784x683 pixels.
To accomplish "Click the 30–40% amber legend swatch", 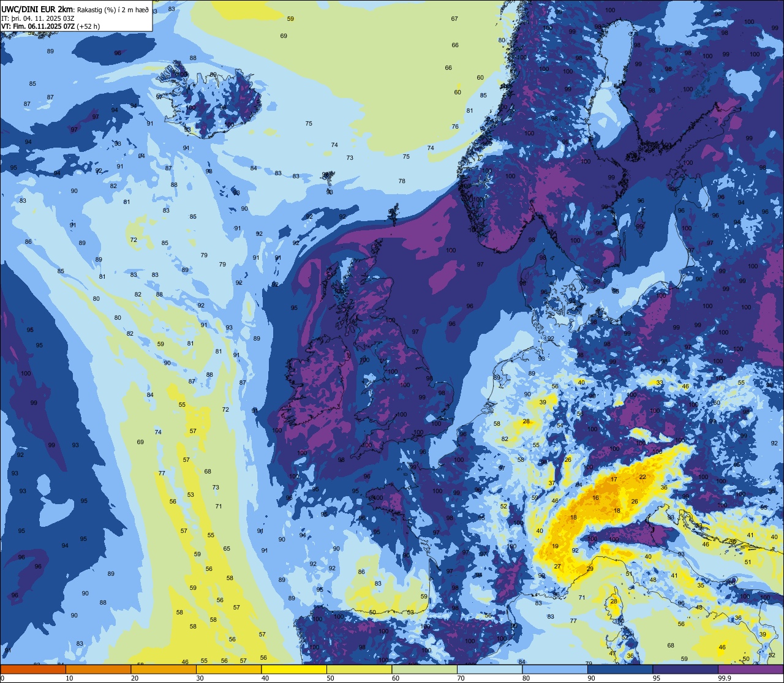I will click(228, 670).
